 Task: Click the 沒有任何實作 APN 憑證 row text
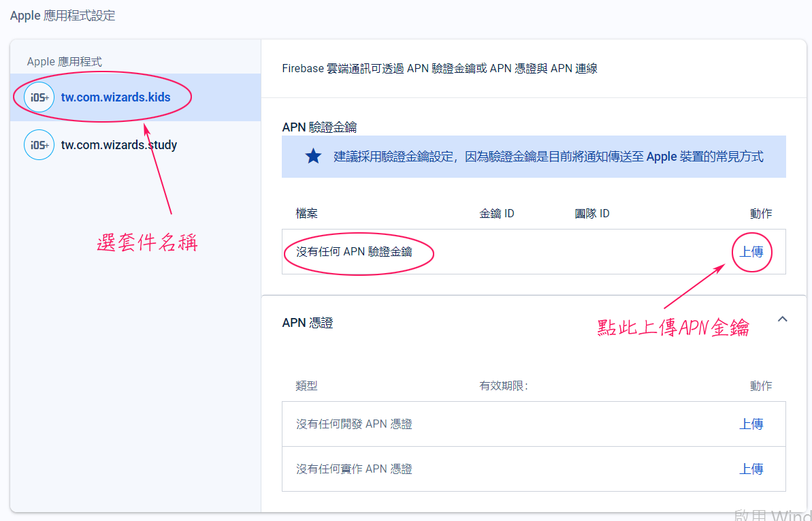[x=354, y=469]
